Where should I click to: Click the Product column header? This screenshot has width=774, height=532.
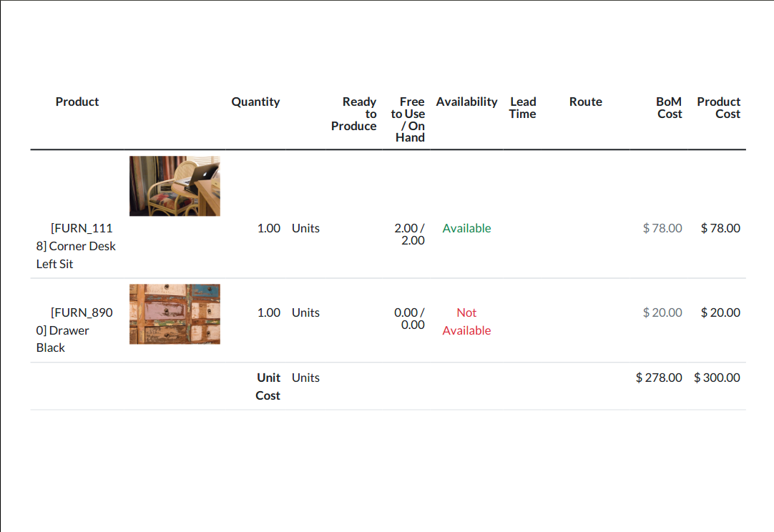point(77,102)
